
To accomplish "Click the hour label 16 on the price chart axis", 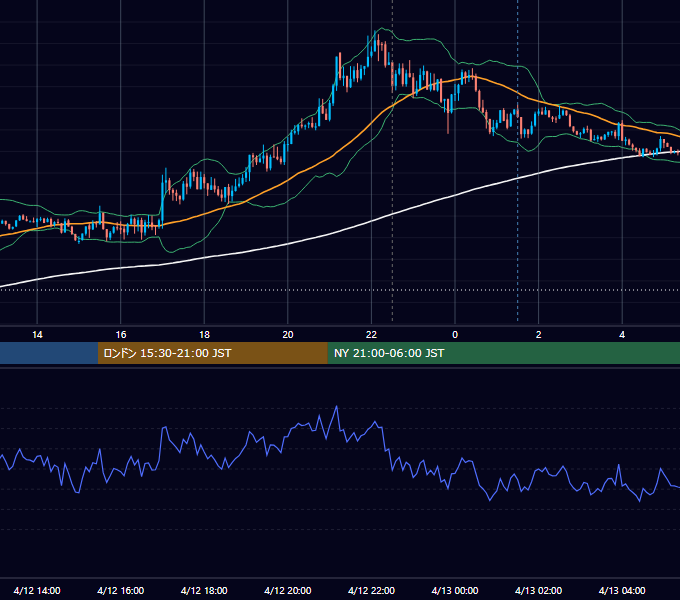I will coord(121,335).
